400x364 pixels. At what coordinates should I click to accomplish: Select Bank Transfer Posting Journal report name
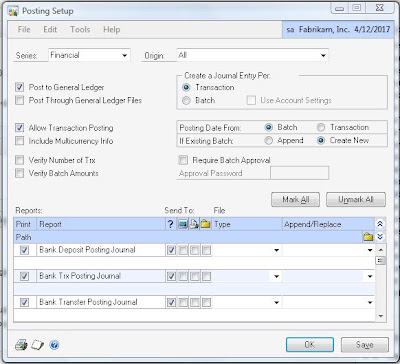[88, 302]
